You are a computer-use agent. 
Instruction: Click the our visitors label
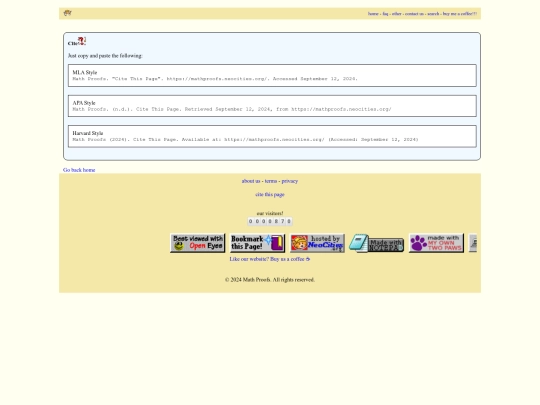pyautogui.click(x=270, y=213)
